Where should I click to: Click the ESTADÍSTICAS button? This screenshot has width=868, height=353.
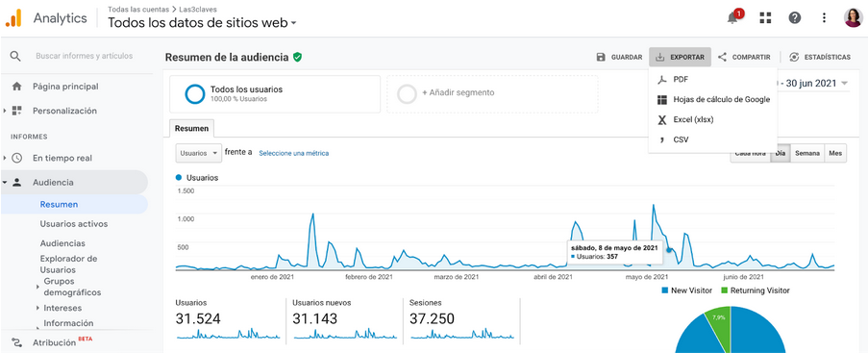tap(820, 57)
